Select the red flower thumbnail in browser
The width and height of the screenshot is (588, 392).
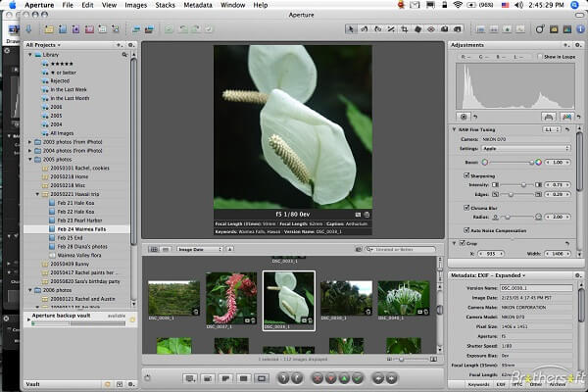point(231,297)
